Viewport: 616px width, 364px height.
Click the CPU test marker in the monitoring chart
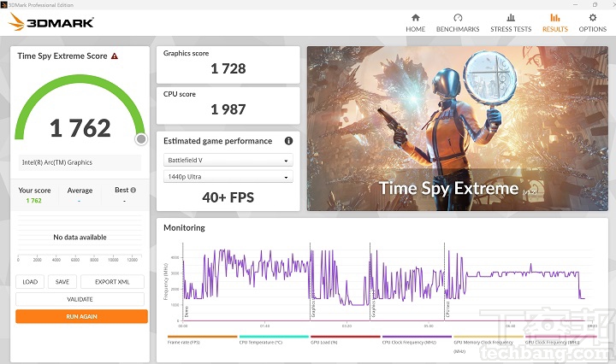(447, 309)
